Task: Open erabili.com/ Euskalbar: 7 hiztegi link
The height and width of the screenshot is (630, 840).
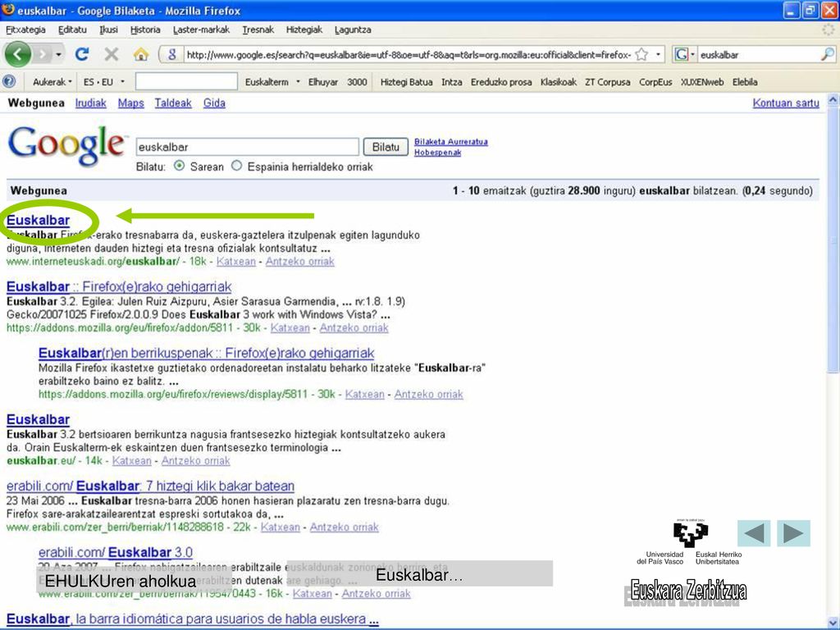Action: pos(151,486)
